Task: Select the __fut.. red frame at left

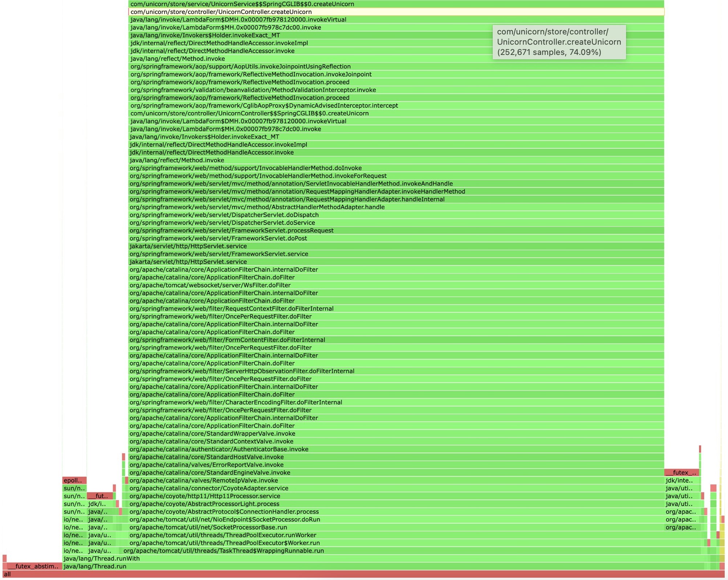Action: [x=100, y=496]
